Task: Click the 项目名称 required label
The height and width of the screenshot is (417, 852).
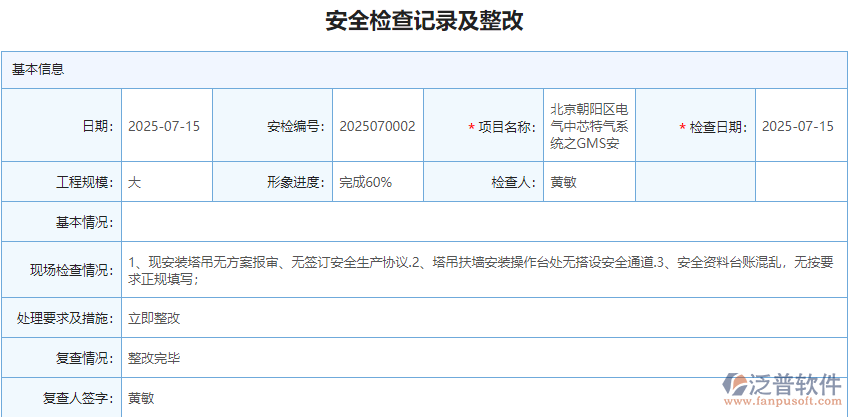Action: click(502, 127)
